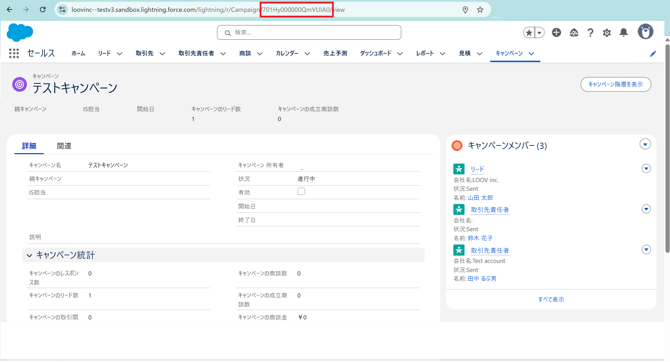Open row actions for 山田 太郎 member
This screenshot has height=362, width=670.
(x=646, y=168)
